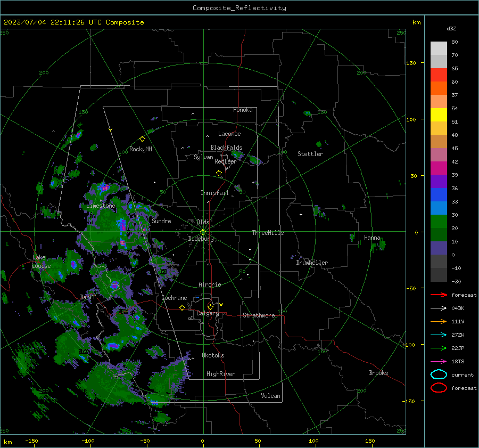Click the 39 dBZ magenta swatch

click(439, 168)
